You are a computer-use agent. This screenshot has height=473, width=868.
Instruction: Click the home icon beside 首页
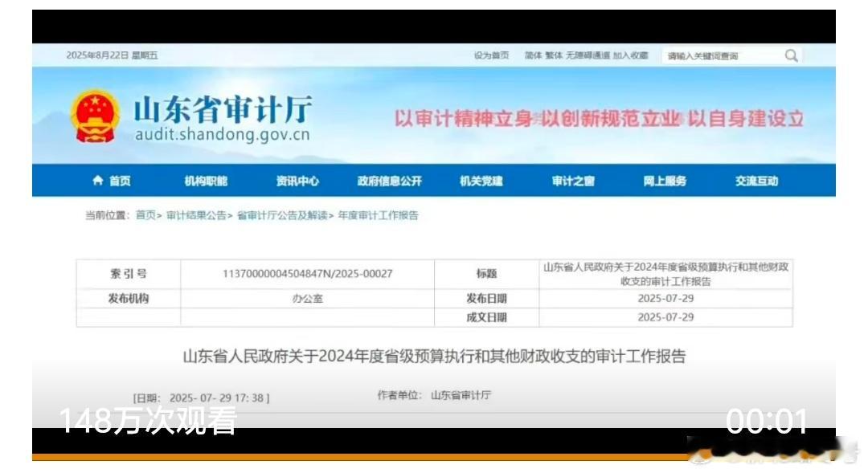point(98,181)
